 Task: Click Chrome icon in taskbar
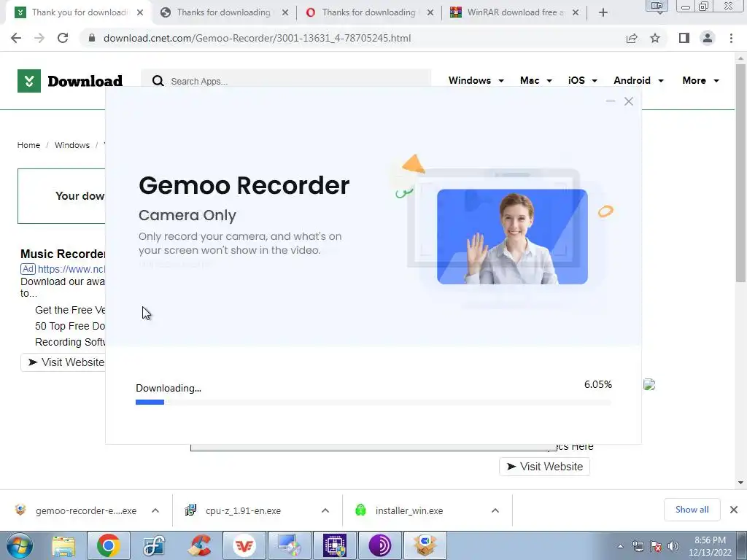click(108, 545)
